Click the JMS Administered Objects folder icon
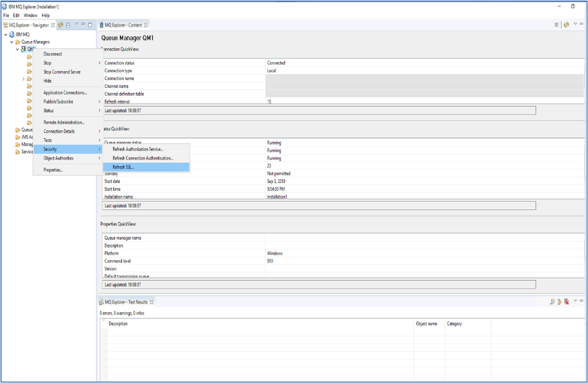 [18, 137]
